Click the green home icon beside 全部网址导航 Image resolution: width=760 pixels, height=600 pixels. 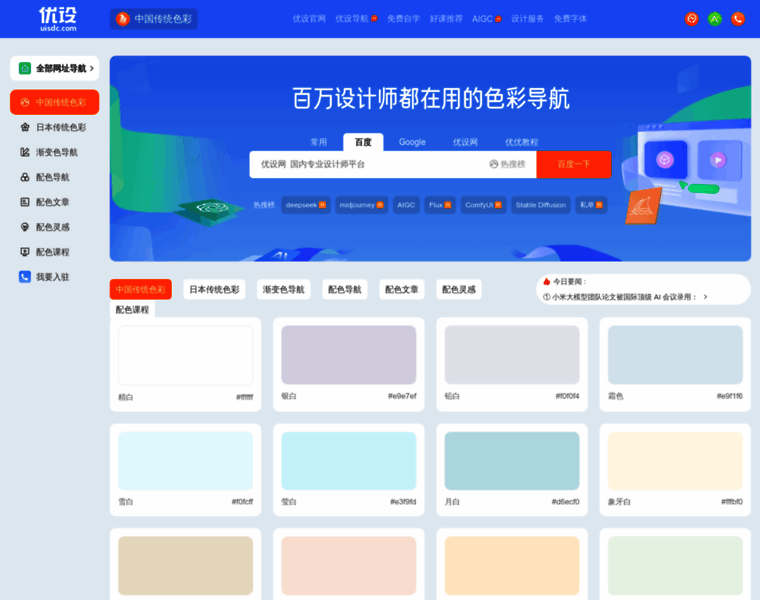(25, 68)
